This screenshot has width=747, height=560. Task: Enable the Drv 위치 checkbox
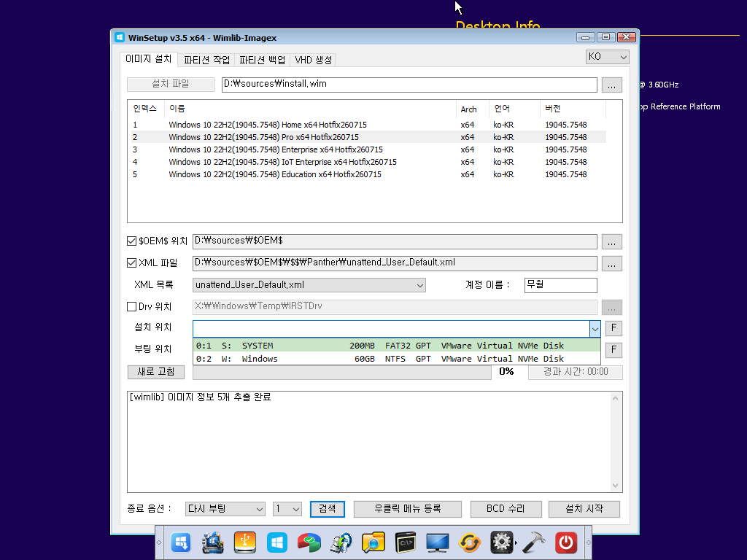pyautogui.click(x=131, y=307)
